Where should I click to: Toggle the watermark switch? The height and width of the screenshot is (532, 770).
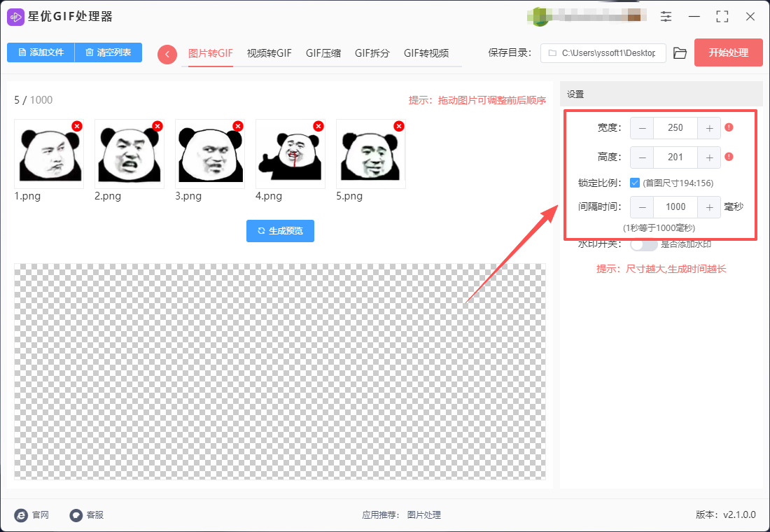[644, 244]
